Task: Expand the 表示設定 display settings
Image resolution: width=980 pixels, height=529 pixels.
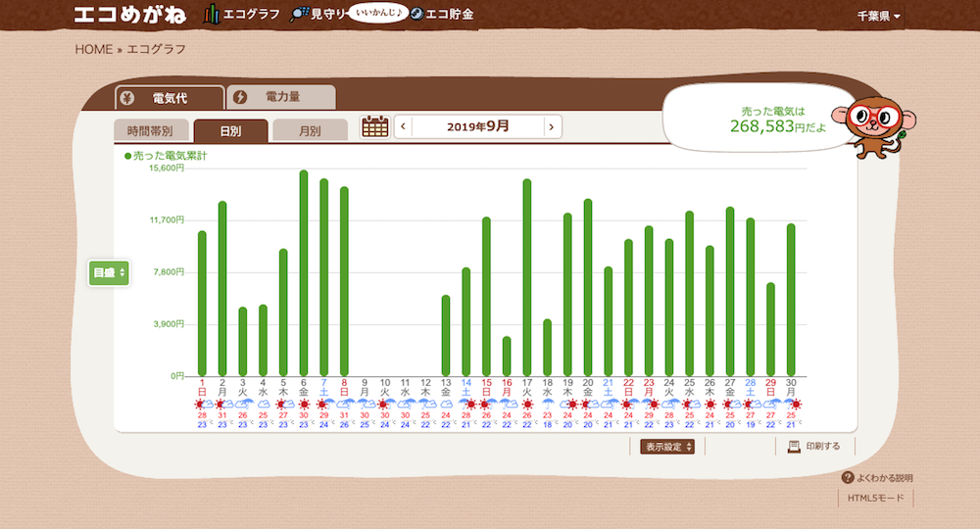Action: click(x=669, y=447)
